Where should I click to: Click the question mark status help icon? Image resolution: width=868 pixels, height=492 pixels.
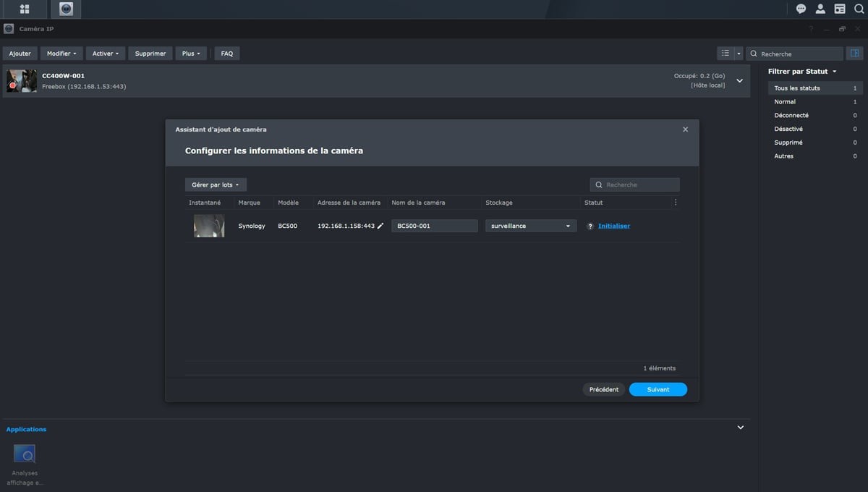coord(590,226)
